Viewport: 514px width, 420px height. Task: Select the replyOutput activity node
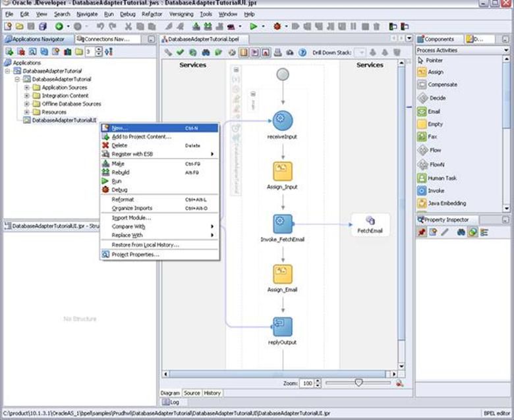pos(283,327)
